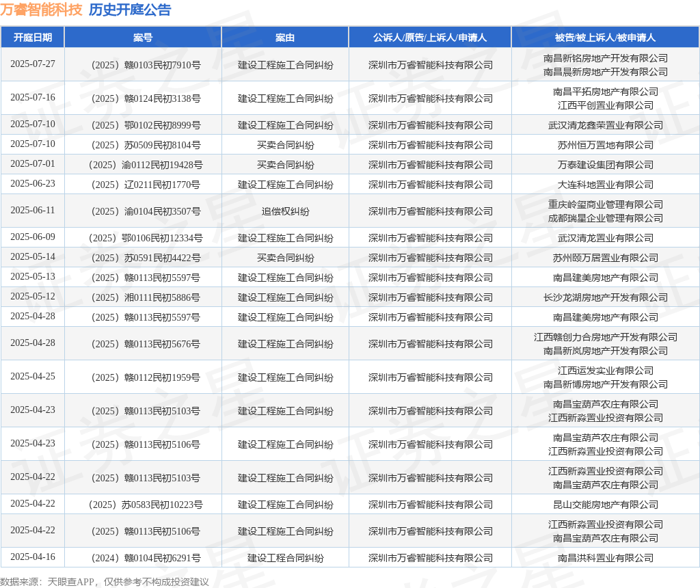700x588 pixels.
Task: Click the 被告/被上诉人/被申请人 column header
Action: 605,38
